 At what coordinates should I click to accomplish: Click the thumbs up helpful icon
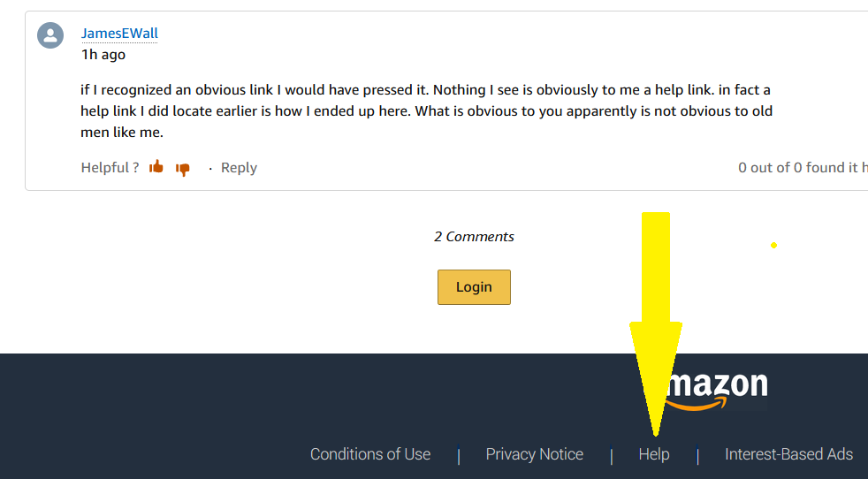pos(156,166)
